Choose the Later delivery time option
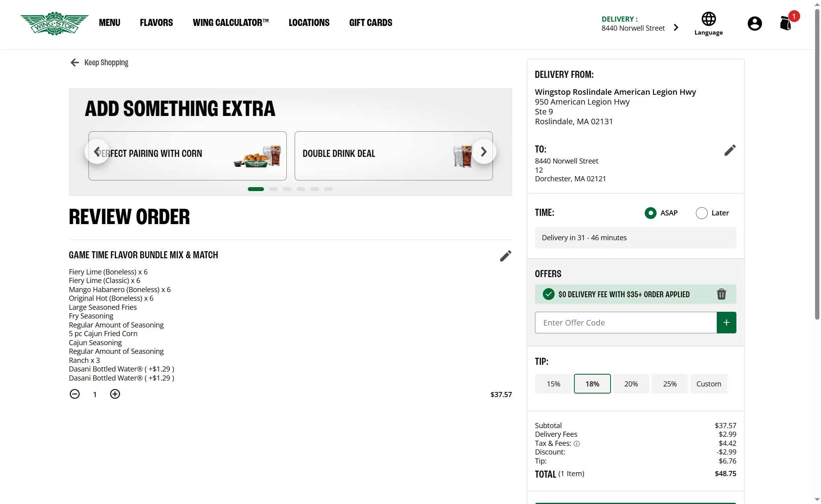Viewport: 821px width, 504px height. [701, 213]
